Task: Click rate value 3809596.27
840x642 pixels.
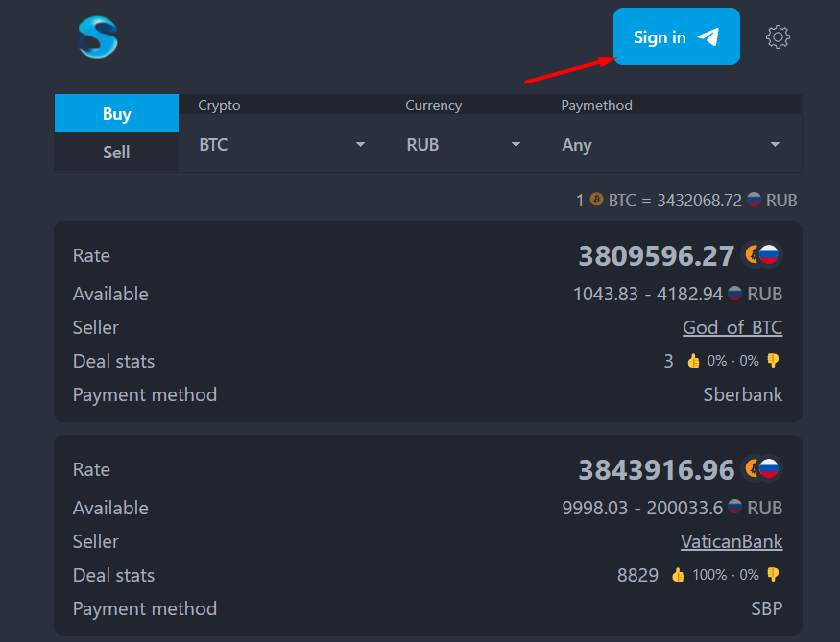Action: click(x=657, y=255)
